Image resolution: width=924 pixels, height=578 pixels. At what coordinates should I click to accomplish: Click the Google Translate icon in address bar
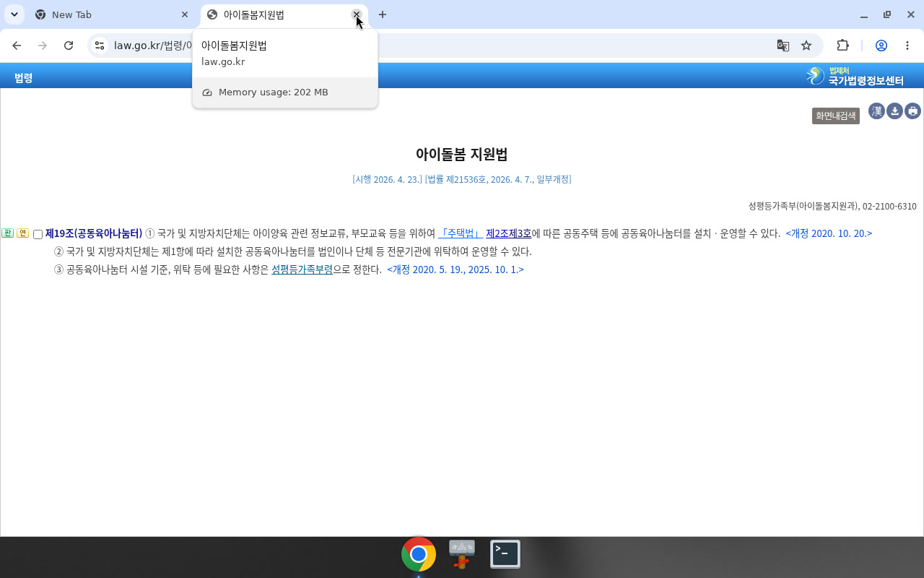click(x=783, y=46)
